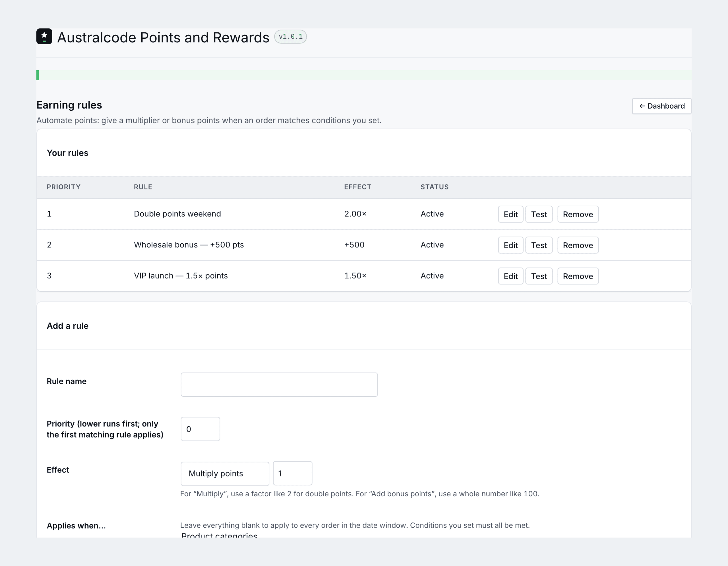Select the 'Wholesale bonus — +500 pts' rule name
The image size is (728, 566).
[189, 245]
